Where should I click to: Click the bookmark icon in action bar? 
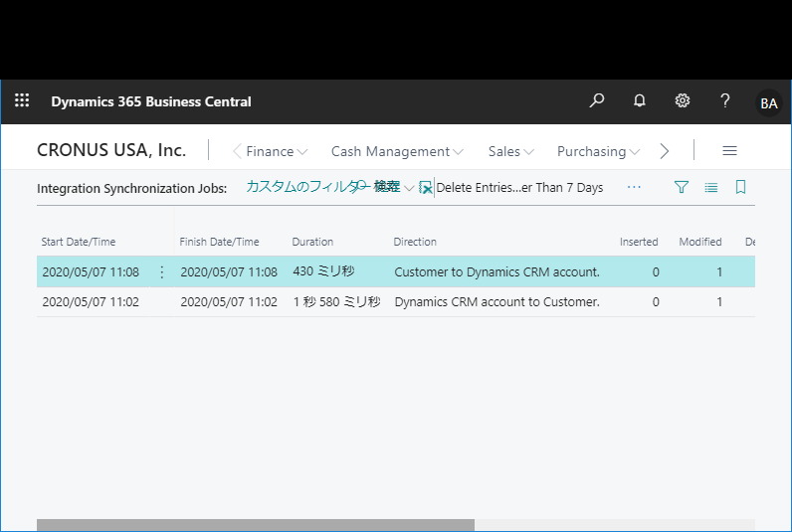coord(740,187)
